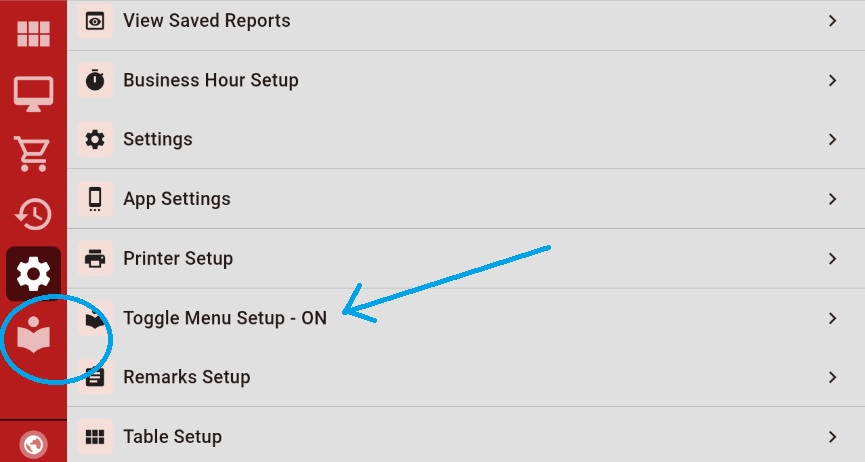
Task: Open the shopping cart sidebar icon
Action: point(33,153)
